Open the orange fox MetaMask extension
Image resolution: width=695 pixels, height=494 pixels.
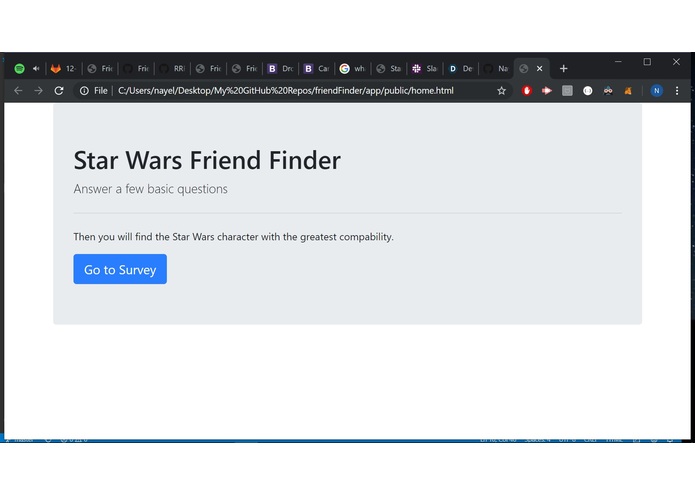(x=628, y=91)
